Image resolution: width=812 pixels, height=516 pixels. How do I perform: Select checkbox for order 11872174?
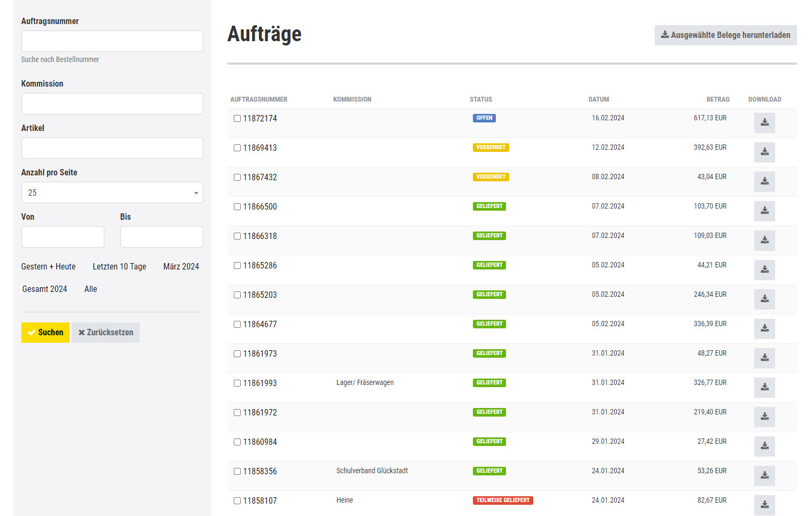pyautogui.click(x=237, y=119)
